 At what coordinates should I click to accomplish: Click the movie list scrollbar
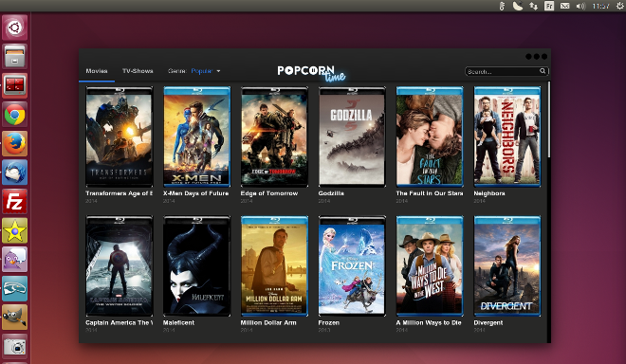(549, 119)
